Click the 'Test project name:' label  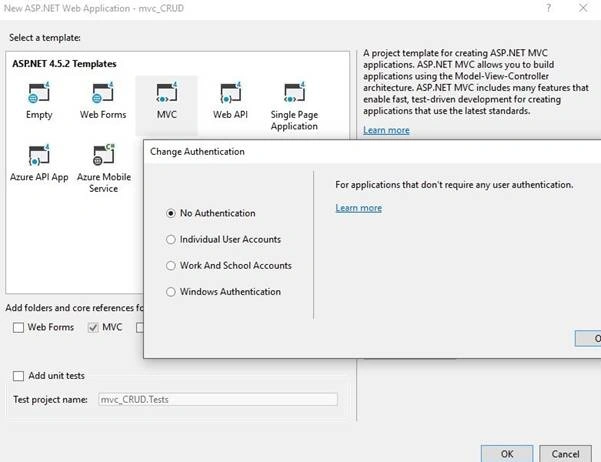click(x=50, y=400)
